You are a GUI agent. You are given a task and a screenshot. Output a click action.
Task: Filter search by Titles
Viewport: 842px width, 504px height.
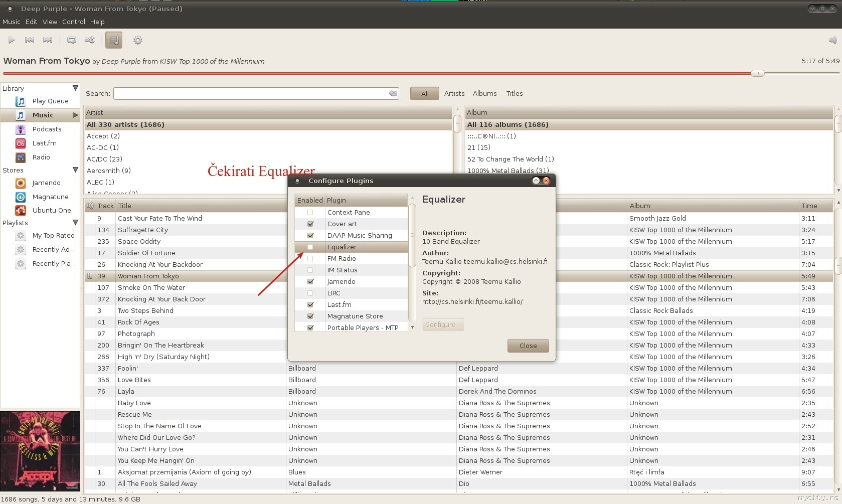[515, 94]
